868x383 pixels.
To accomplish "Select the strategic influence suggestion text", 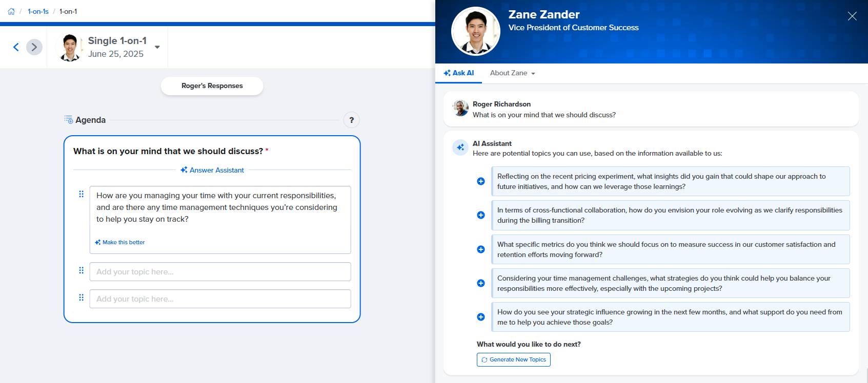I will coord(671,317).
